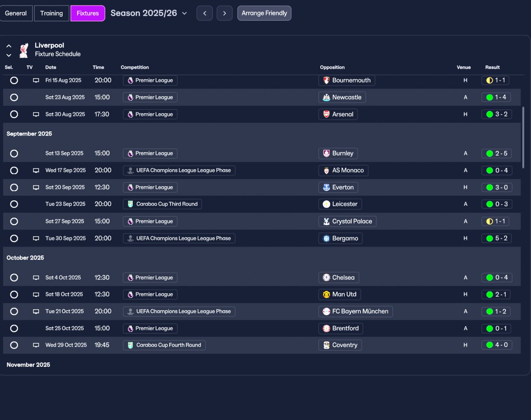Click the Everton club badge icon
The image size is (531, 420).
[x=326, y=187]
